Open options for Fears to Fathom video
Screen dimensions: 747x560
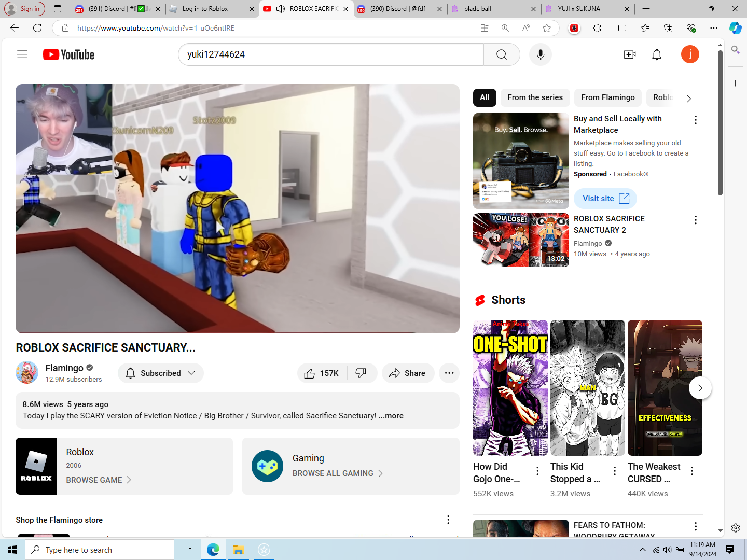click(x=696, y=527)
